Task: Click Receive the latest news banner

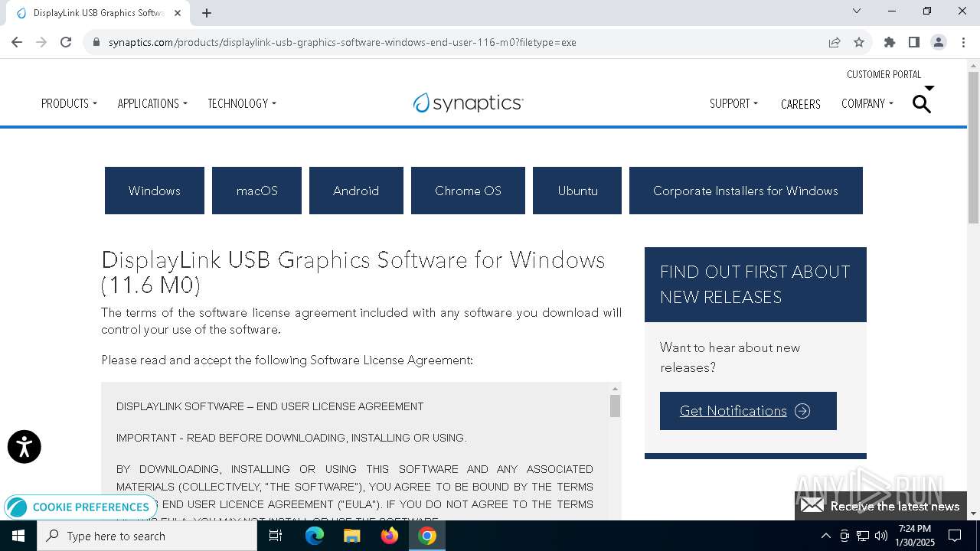Action: coord(880,506)
